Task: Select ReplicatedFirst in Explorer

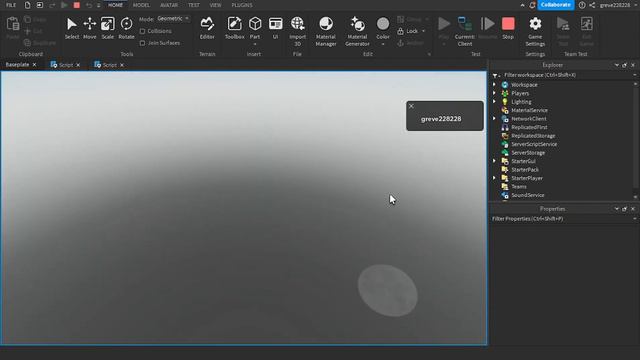Action: coord(529,127)
